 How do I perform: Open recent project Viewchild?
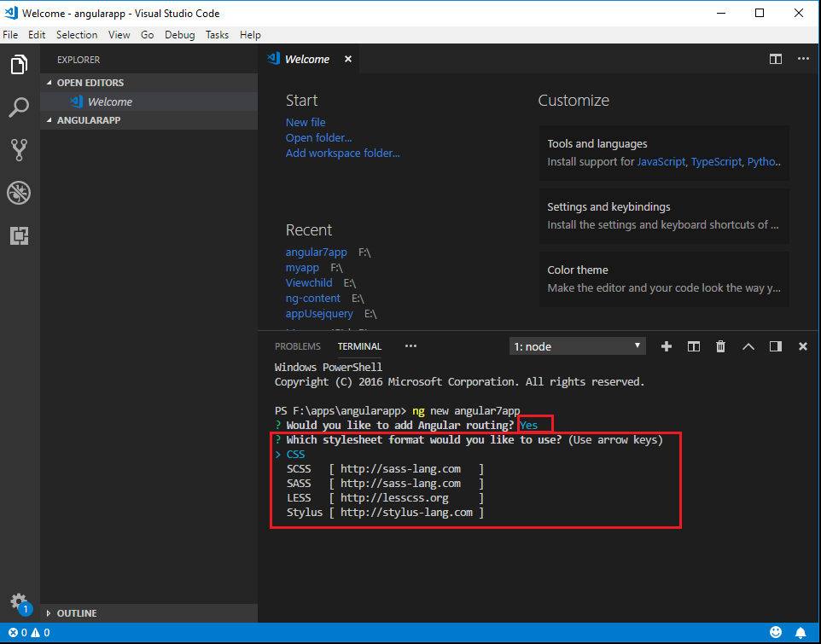pyautogui.click(x=309, y=283)
